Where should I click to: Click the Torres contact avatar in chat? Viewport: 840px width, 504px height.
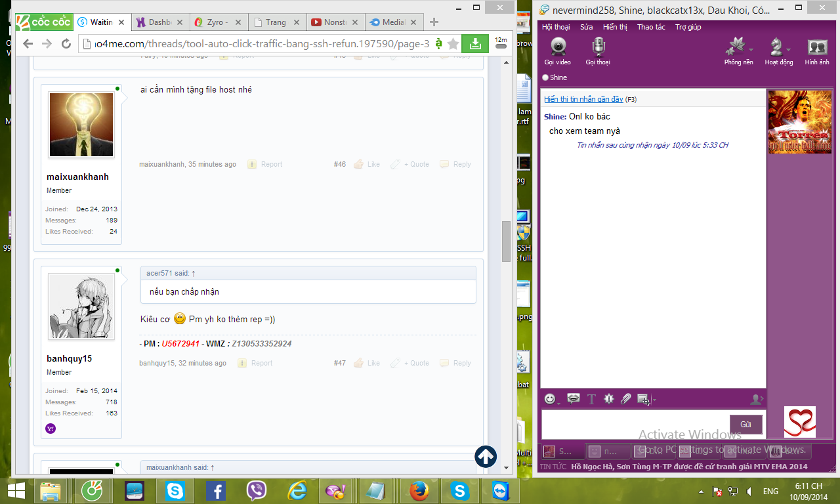click(x=800, y=121)
